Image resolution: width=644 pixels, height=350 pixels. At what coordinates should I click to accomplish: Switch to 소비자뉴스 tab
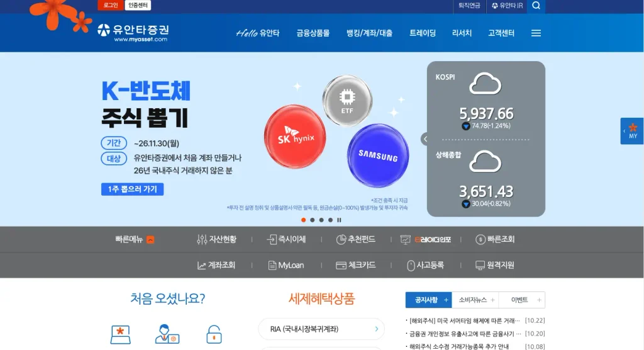tap(475, 300)
